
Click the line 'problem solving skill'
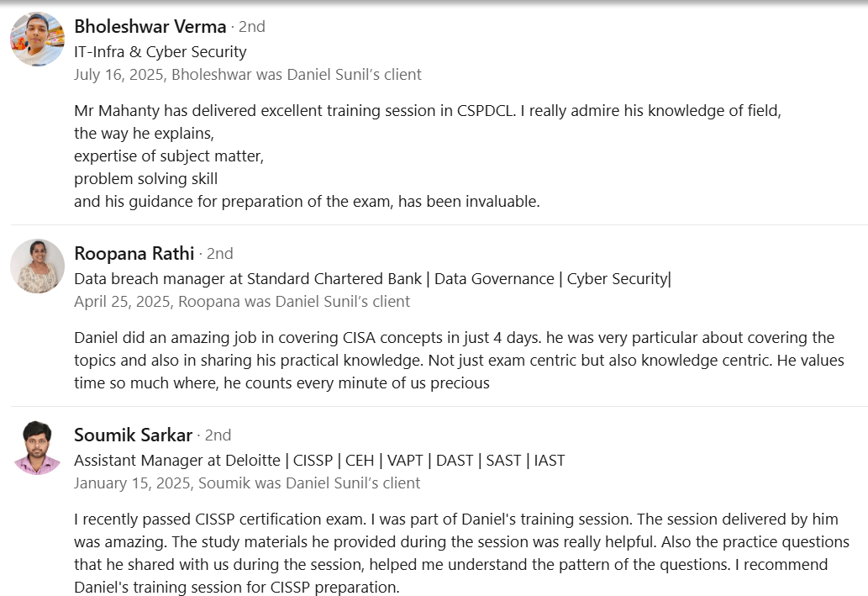click(x=145, y=178)
